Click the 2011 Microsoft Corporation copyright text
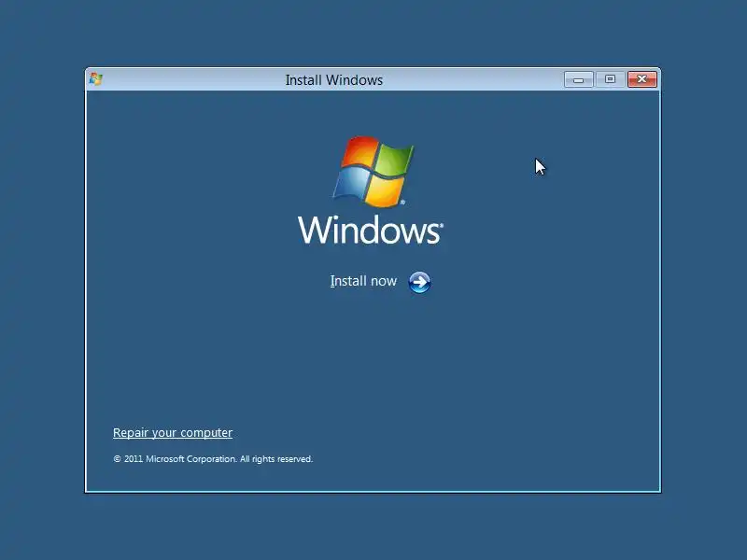This screenshot has height=560, width=747. pyautogui.click(x=213, y=459)
